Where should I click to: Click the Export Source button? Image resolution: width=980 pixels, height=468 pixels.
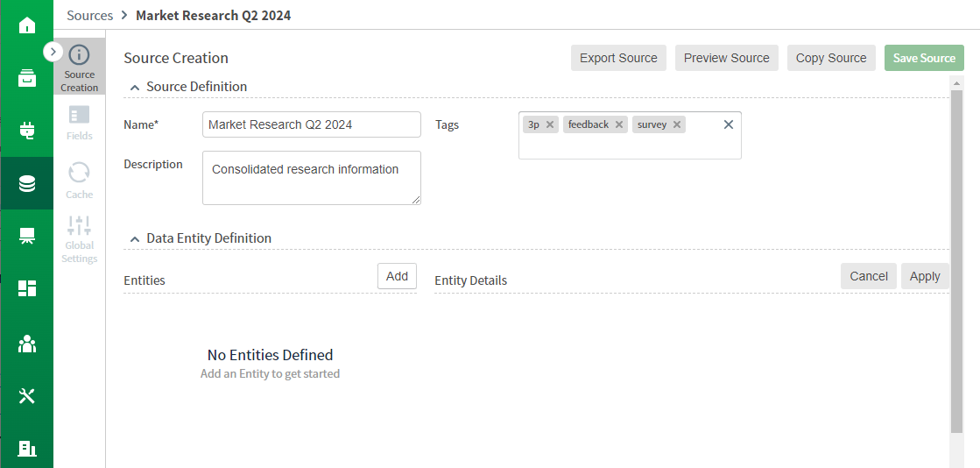(618, 58)
